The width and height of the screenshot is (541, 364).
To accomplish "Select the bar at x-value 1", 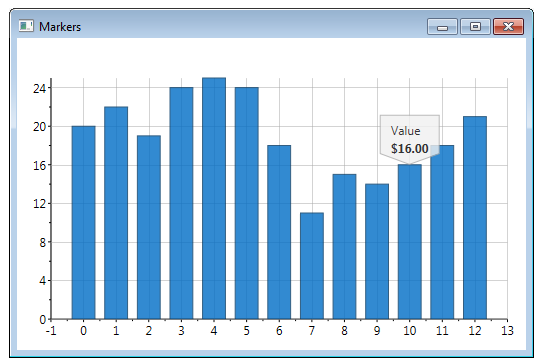I will point(116,213).
